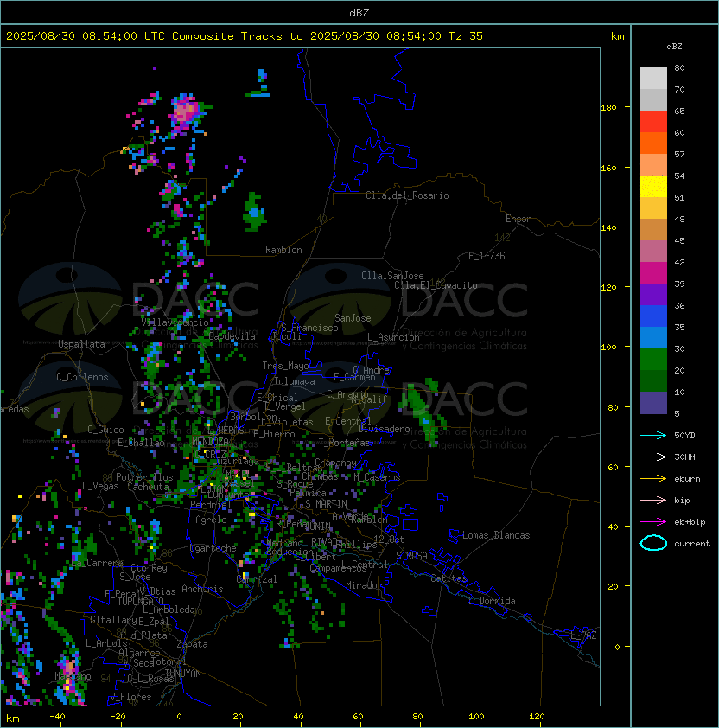Click the TUNUYAN map label

click(183, 674)
